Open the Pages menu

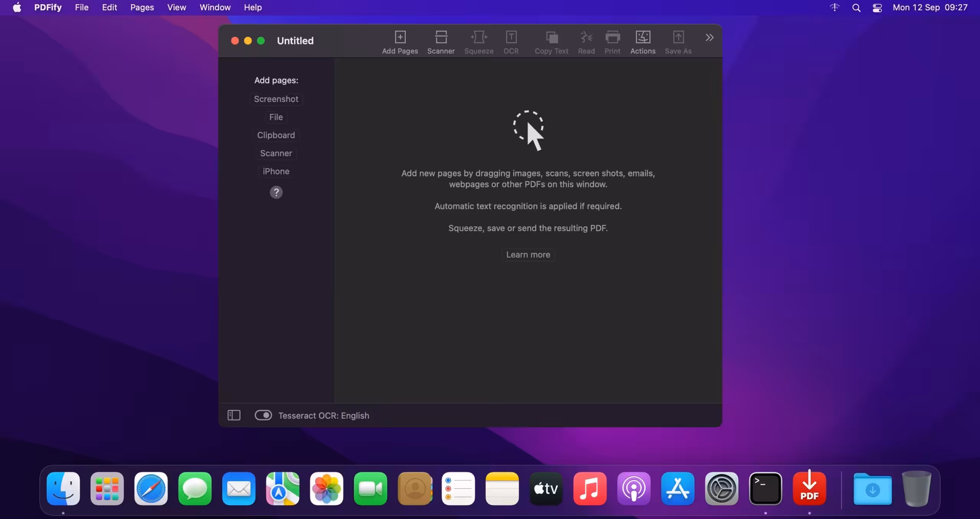[142, 7]
